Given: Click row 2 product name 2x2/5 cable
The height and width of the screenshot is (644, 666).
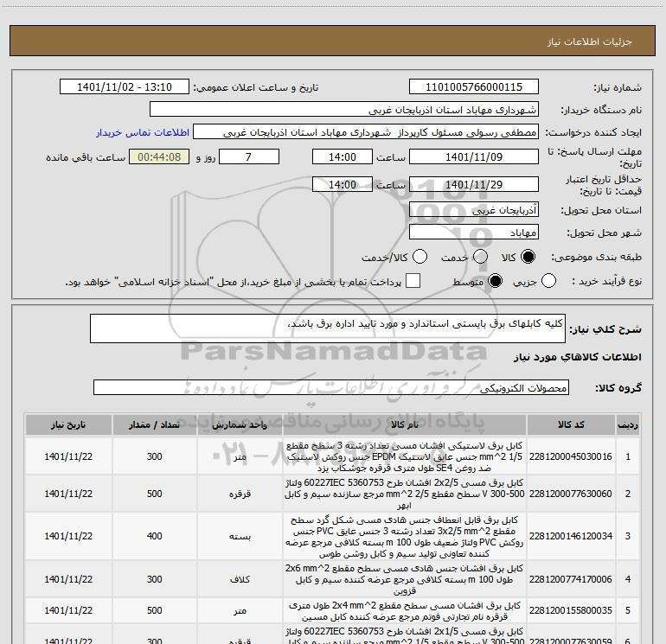Looking at the screenshot, I should pos(405,494).
